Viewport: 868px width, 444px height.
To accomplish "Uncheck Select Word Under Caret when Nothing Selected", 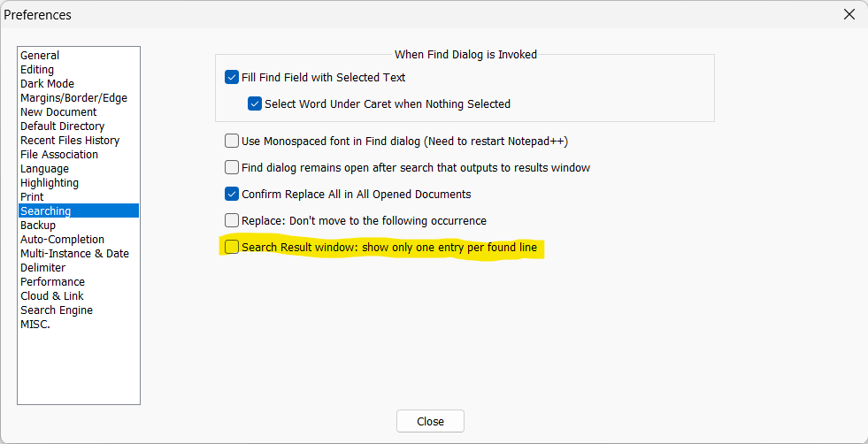I will point(255,103).
